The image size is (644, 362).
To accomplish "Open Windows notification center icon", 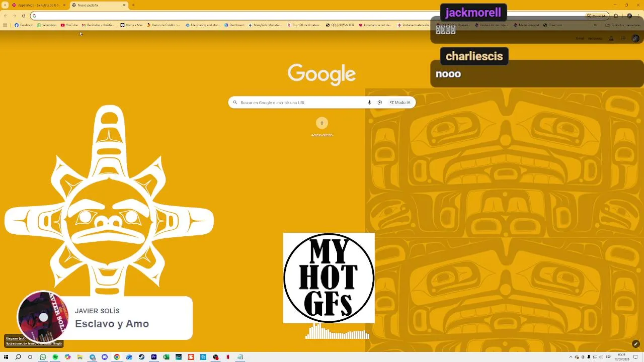I will tap(635, 357).
